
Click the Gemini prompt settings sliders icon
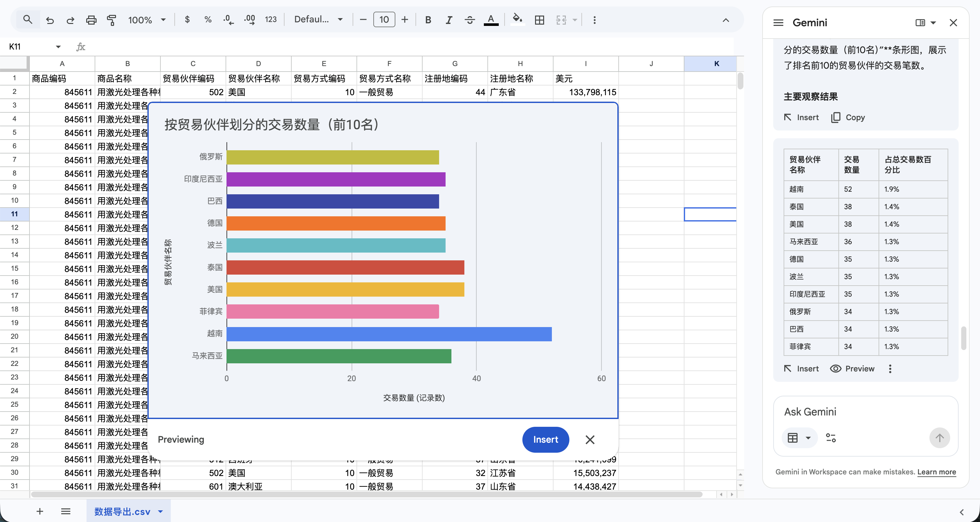831,438
